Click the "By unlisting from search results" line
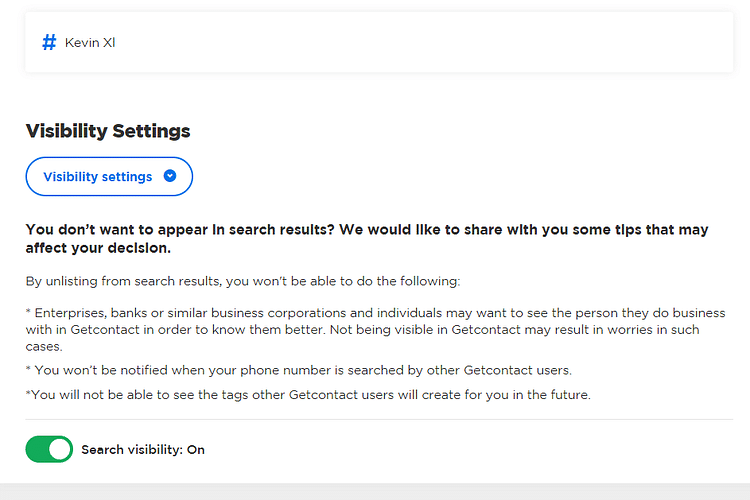Viewport: 750px width, 500px height. coord(243,281)
